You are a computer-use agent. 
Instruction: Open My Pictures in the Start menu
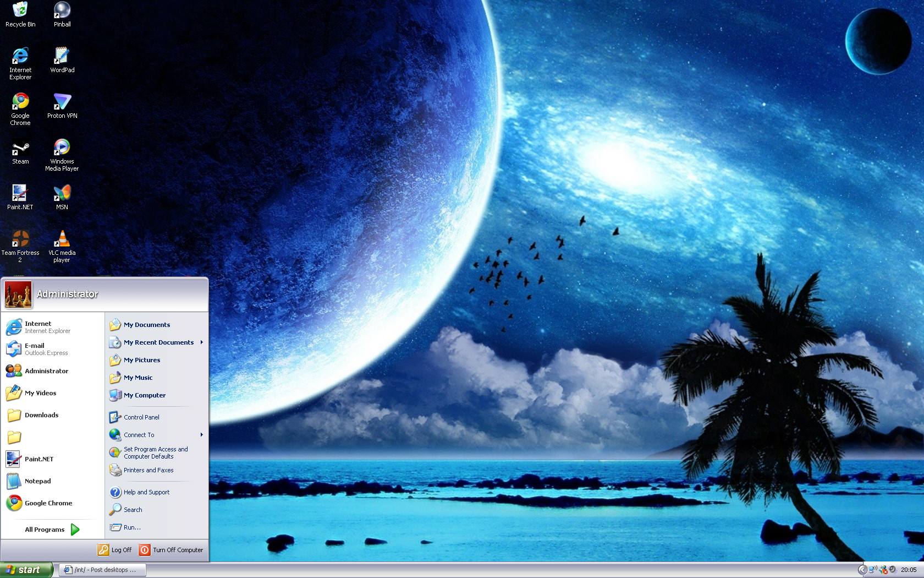(157, 360)
